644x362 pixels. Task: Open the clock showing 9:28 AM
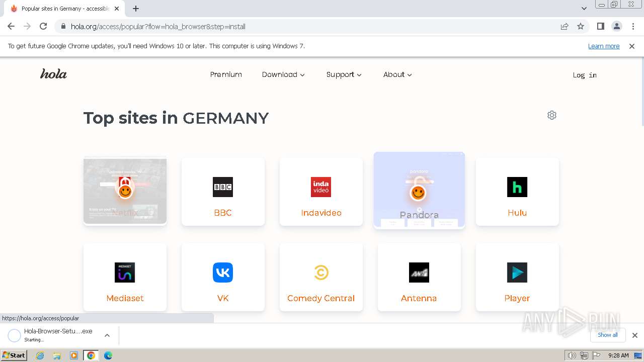(x=618, y=355)
